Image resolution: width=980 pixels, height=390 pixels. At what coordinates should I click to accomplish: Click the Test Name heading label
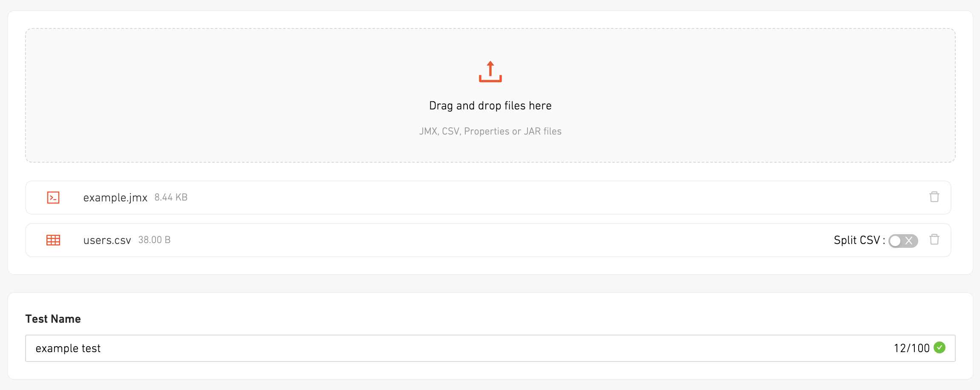tap(53, 319)
